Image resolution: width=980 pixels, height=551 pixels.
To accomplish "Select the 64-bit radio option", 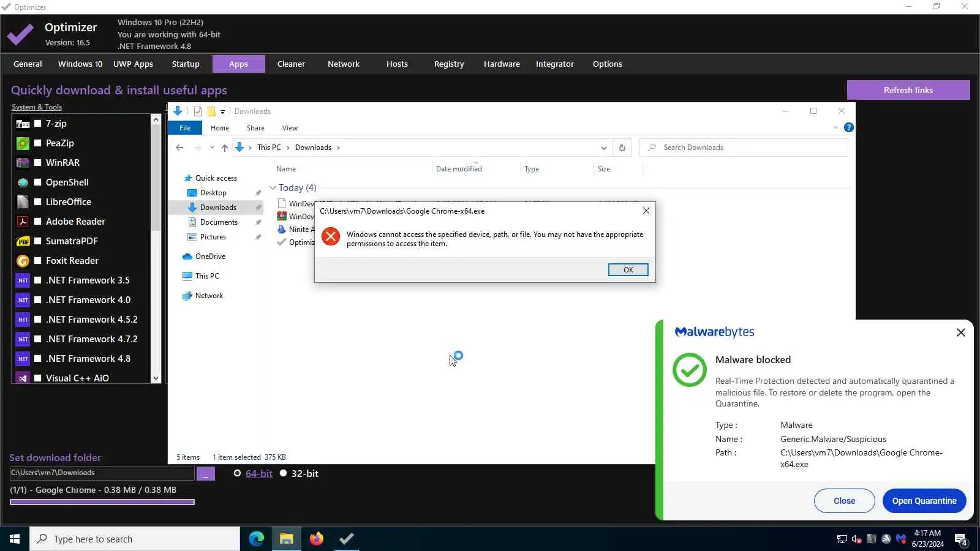I will point(238,473).
